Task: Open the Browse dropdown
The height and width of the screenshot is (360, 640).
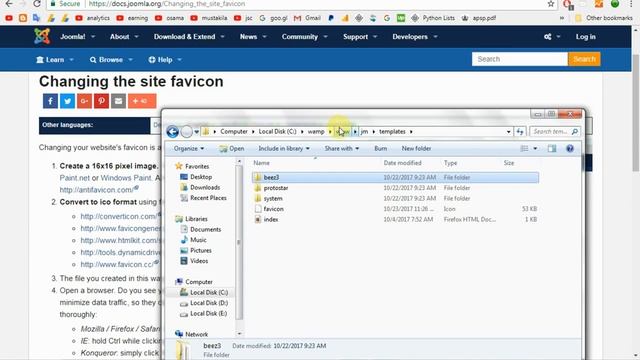Action: [111, 60]
